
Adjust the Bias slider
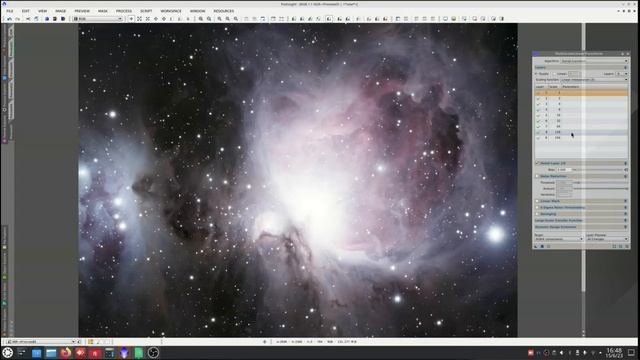click(598, 169)
